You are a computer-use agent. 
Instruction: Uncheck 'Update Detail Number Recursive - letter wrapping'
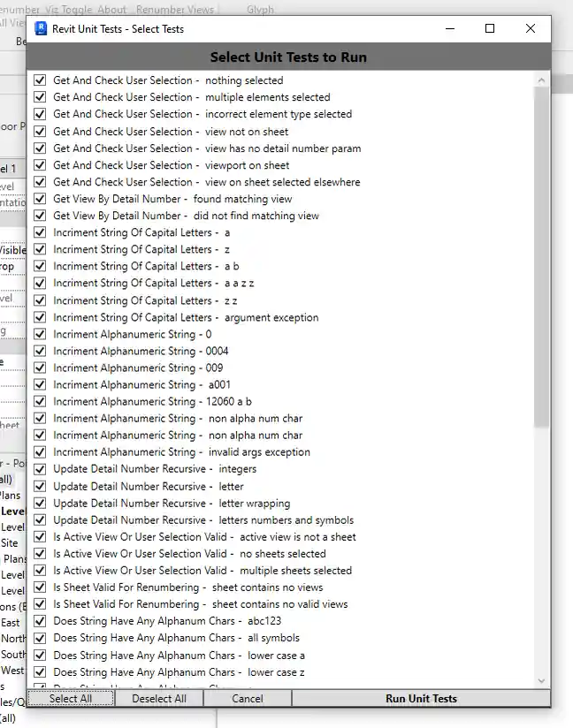40,503
